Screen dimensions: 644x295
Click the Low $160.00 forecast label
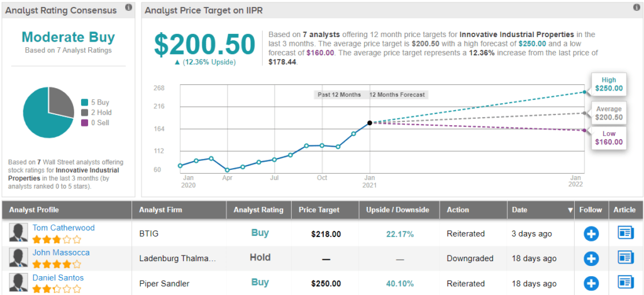[608, 138]
